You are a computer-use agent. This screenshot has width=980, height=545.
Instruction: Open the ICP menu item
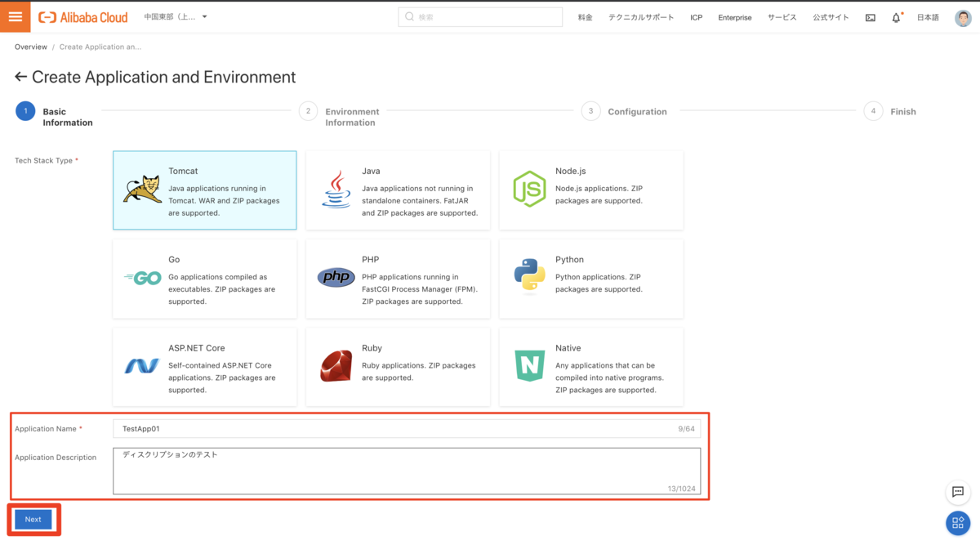point(696,17)
